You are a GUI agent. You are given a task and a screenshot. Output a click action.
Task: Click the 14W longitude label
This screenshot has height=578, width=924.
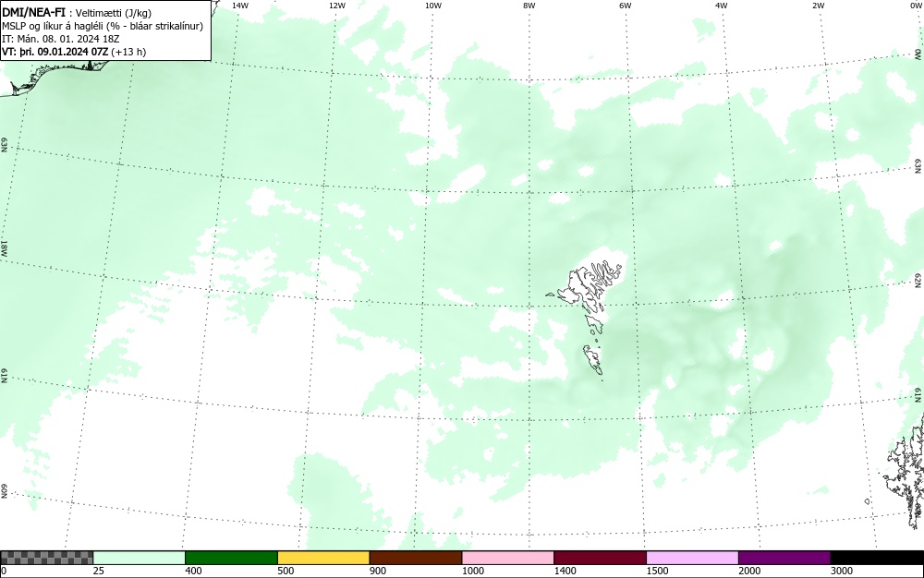(x=240, y=6)
